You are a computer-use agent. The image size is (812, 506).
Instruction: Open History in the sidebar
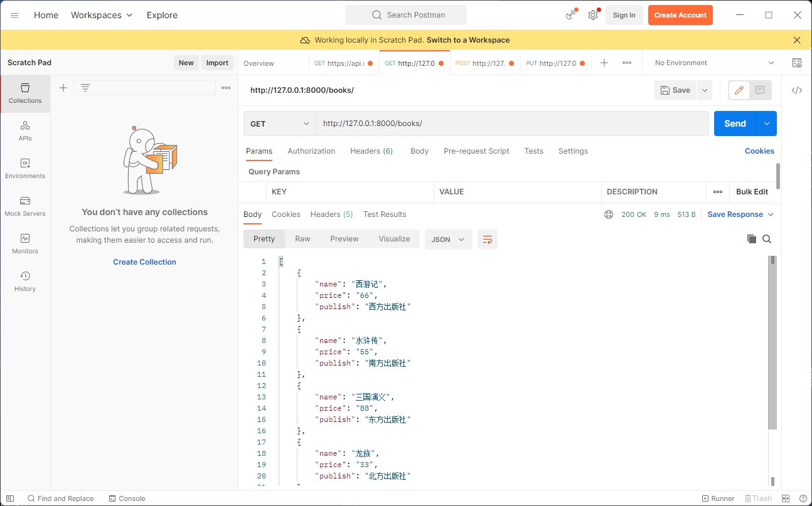tap(25, 282)
